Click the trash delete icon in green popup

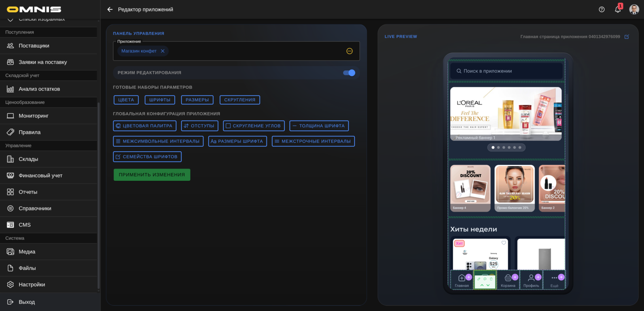coord(491,279)
